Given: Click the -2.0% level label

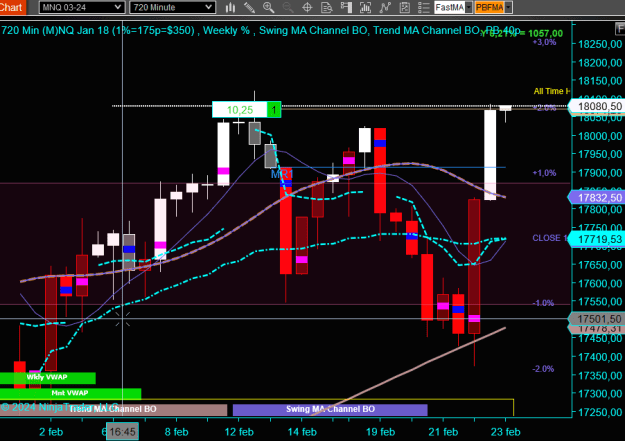Looking at the screenshot, I should coord(543,369).
